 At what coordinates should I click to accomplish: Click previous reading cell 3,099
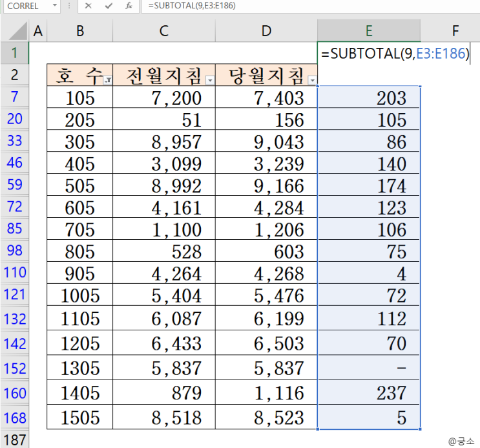164,164
